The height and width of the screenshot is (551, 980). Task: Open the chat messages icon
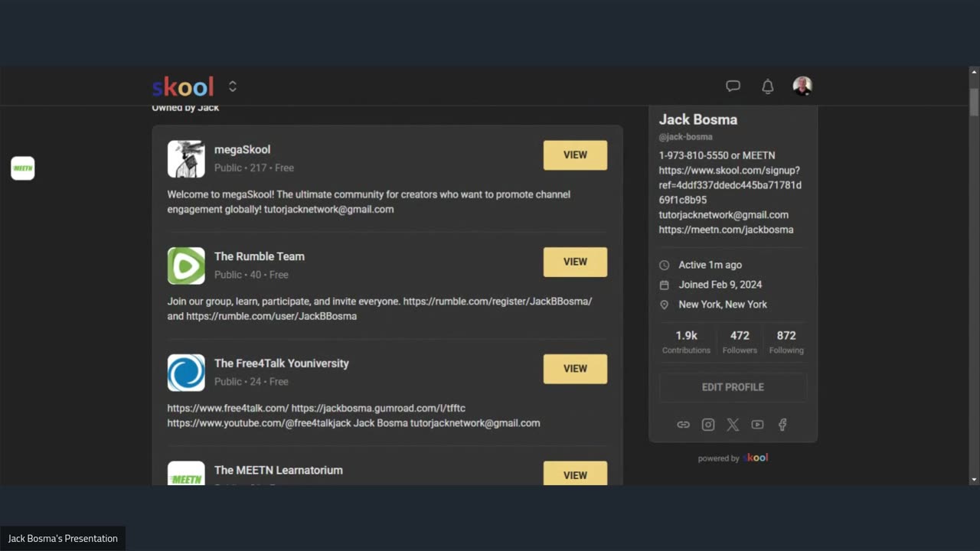[x=733, y=86]
